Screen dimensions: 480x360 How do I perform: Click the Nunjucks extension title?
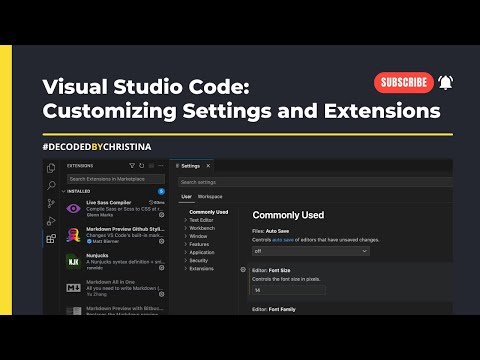tap(97, 255)
